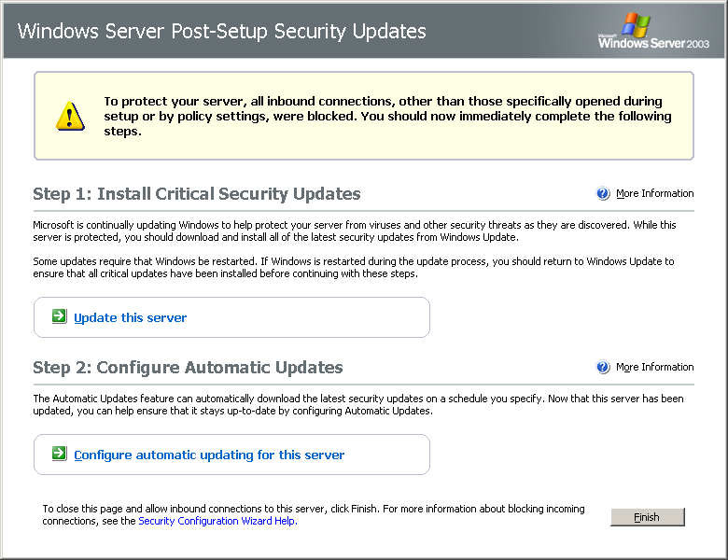Click the Step 1 Install Critical Security Updates heading

point(196,193)
